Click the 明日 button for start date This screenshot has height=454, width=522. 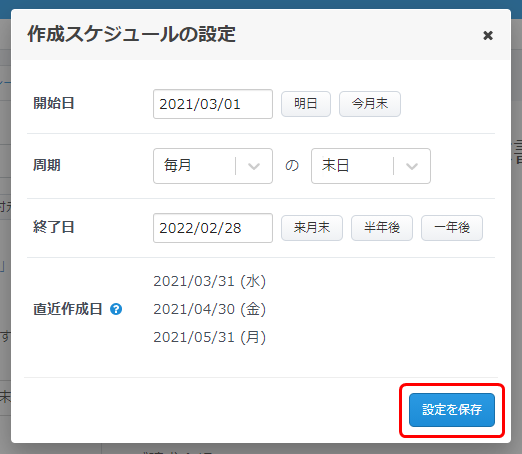[x=306, y=104]
